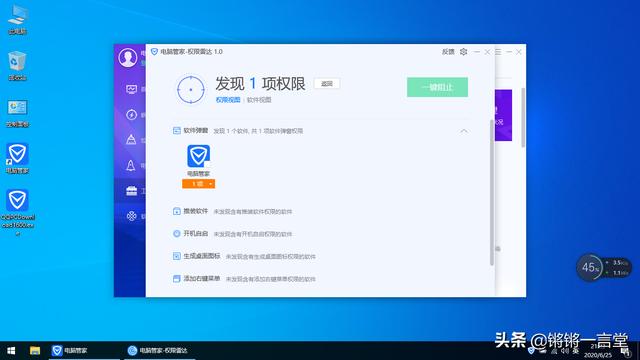Viewport: 640px width, 360px height.
Task: Click the back window's right scrollbar
Action: coord(523,118)
